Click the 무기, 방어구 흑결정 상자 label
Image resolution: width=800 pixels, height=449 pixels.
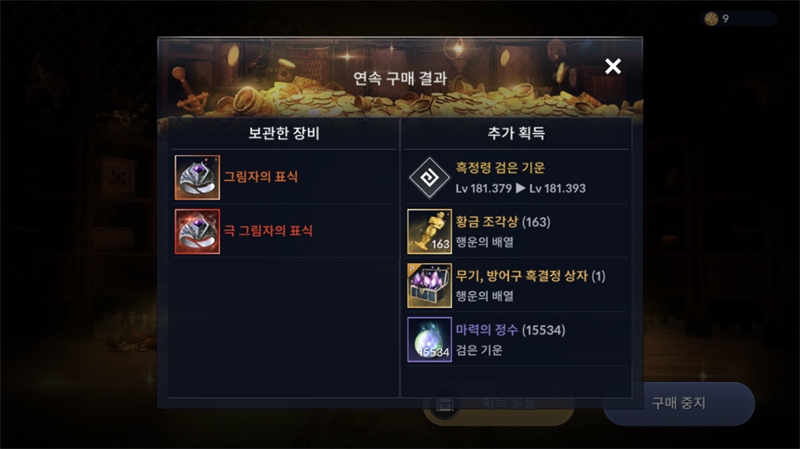click(x=531, y=276)
